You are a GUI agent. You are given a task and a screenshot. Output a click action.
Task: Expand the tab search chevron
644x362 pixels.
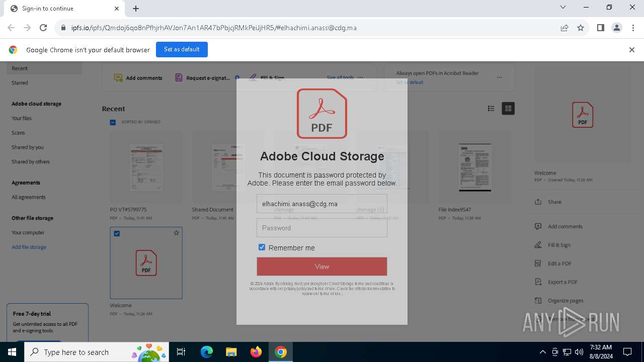pyautogui.click(x=563, y=7)
